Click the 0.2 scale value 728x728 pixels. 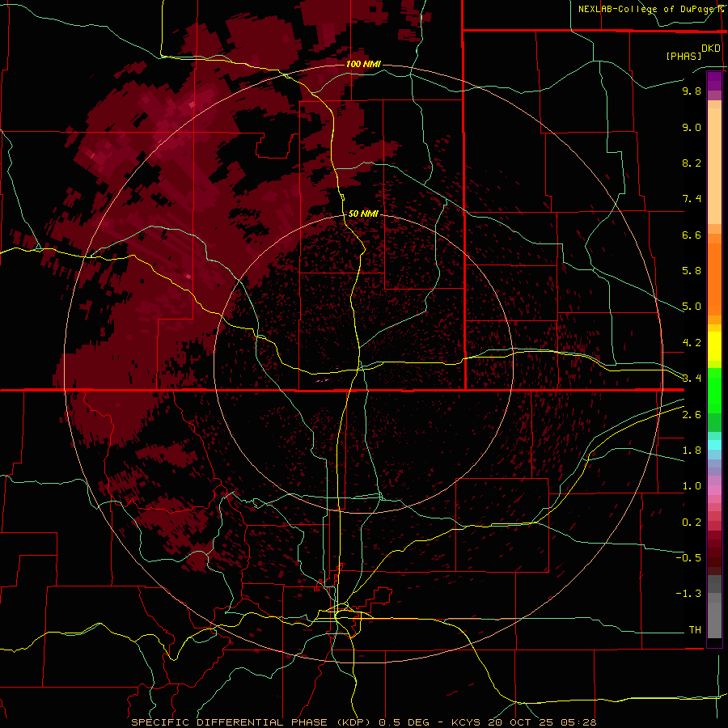coord(692,523)
